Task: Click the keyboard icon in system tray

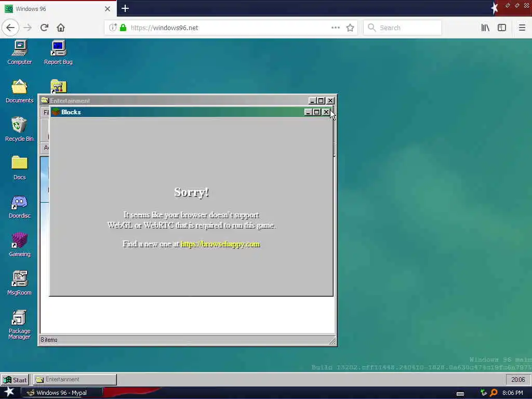Action: [460, 394]
